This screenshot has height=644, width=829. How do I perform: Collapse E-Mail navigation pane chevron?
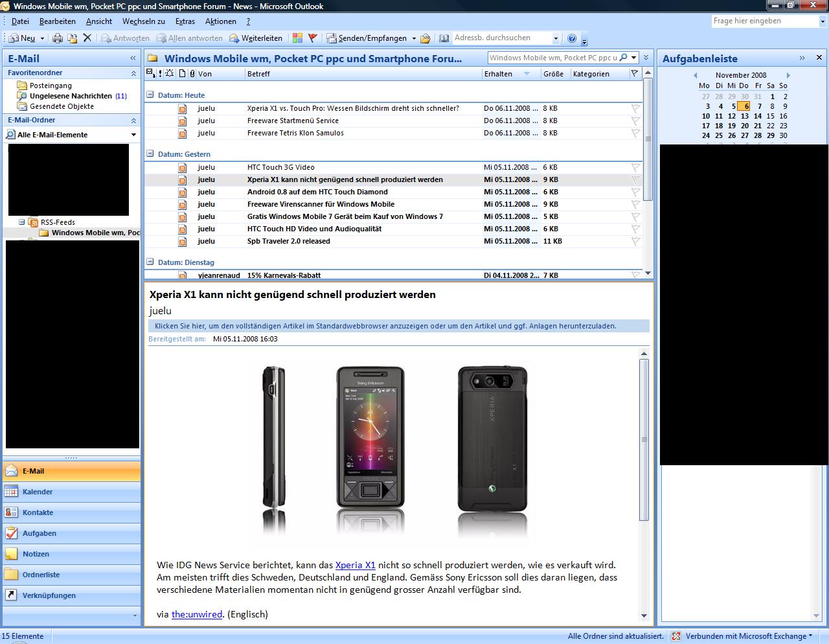point(133,58)
